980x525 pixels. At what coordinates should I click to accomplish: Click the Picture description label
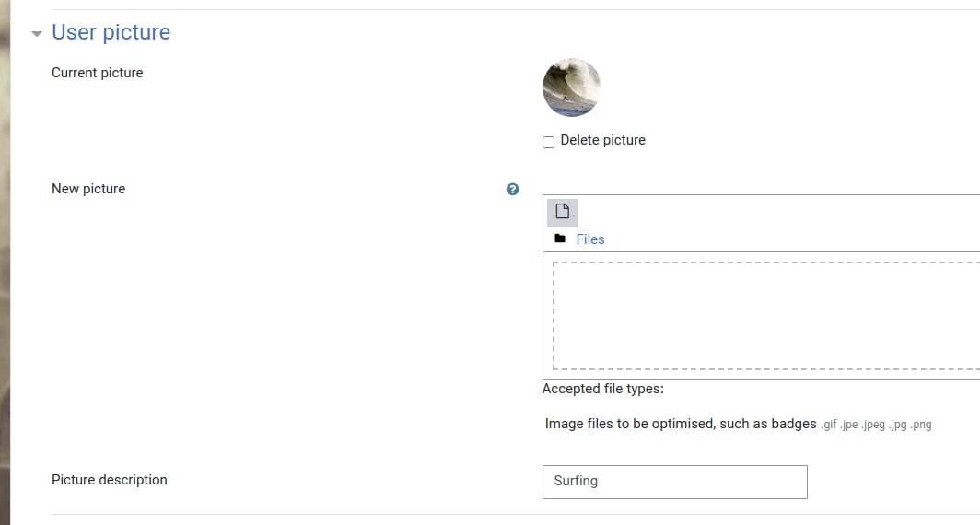pos(110,480)
